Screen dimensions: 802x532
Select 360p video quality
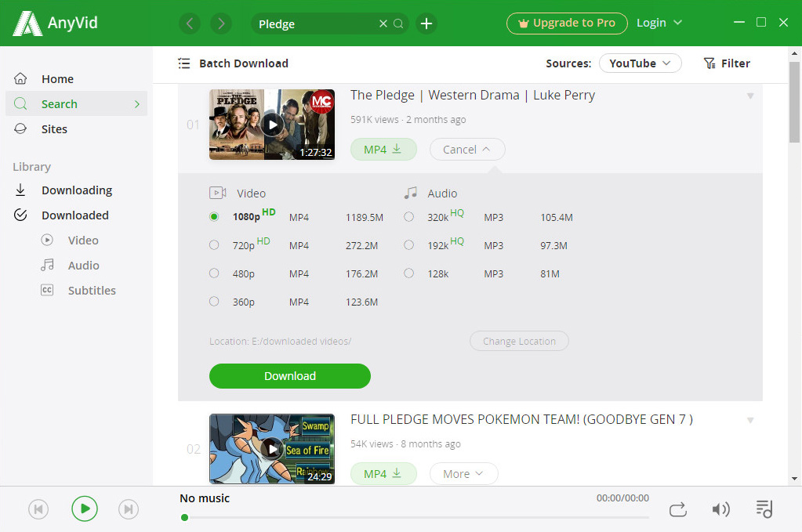click(x=214, y=302)
